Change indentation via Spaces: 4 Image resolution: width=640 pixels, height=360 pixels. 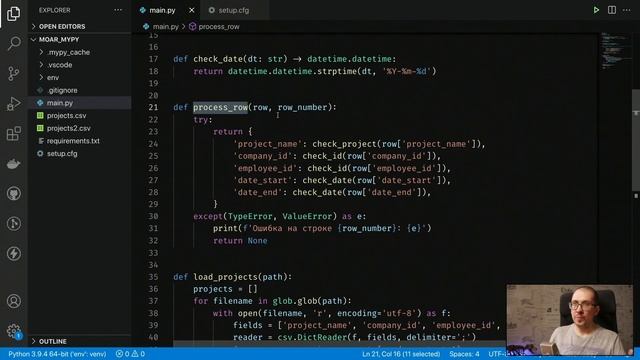coord(464,354)
